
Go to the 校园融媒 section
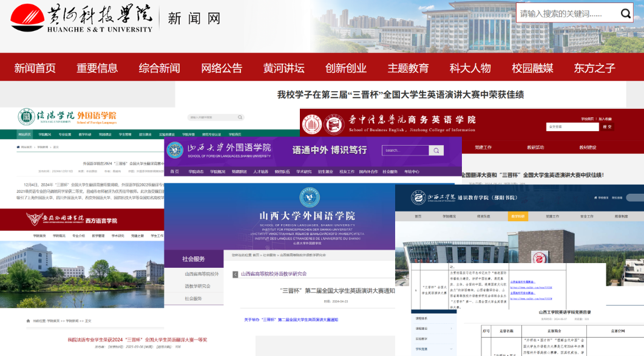click(532, 68)
